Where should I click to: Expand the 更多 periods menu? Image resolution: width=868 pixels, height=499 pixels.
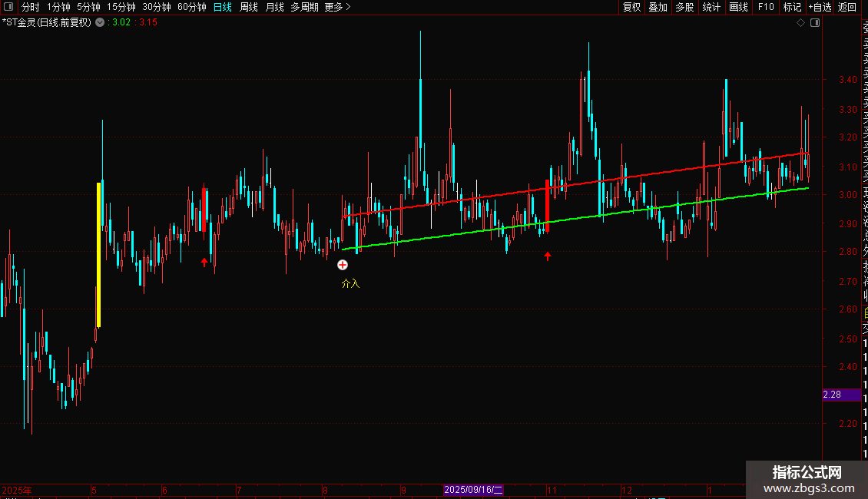point(337,7)
